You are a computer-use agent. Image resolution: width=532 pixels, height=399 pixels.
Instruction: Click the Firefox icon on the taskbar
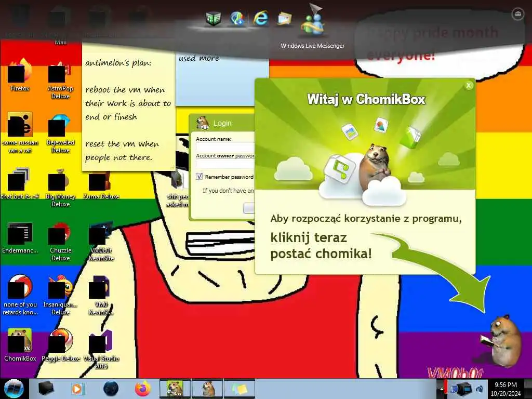[x=143, y=389]
